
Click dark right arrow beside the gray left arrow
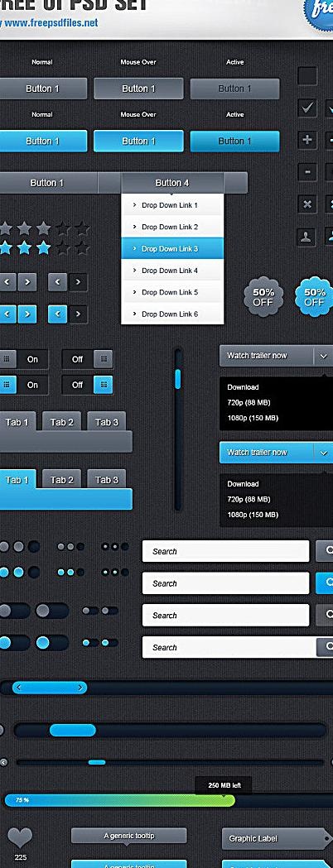pos(78,282)
